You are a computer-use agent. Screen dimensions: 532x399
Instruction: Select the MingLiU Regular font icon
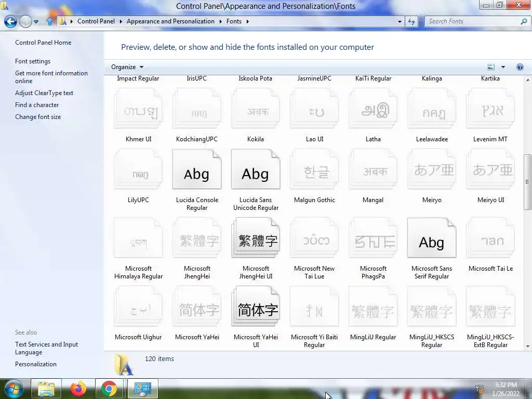tap(373, 307)
